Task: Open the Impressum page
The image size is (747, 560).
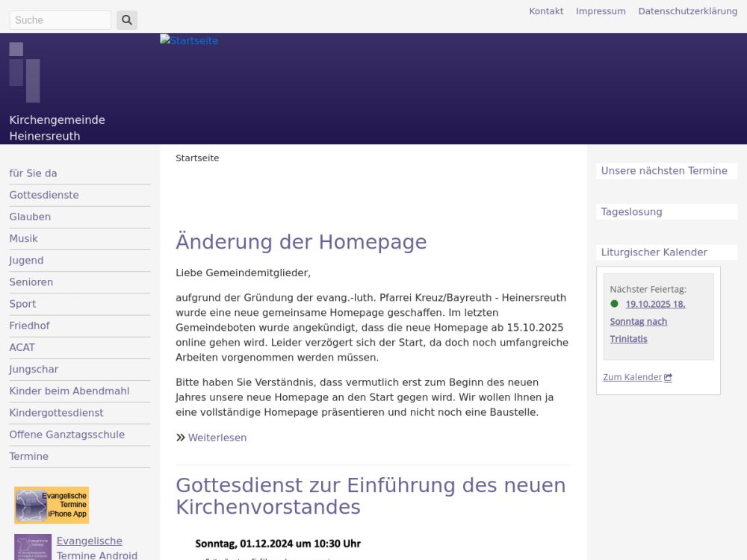Action: [x=601, y=11]
